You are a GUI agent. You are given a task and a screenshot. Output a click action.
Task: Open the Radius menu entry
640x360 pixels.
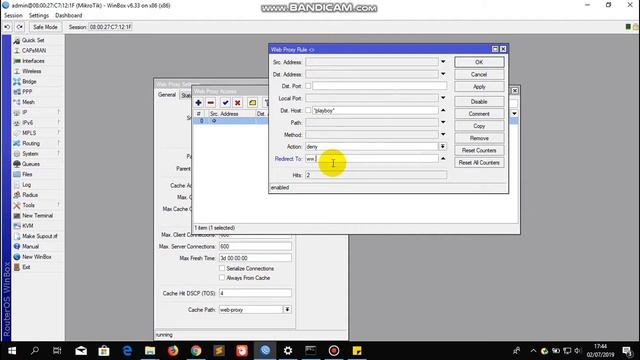30,195
